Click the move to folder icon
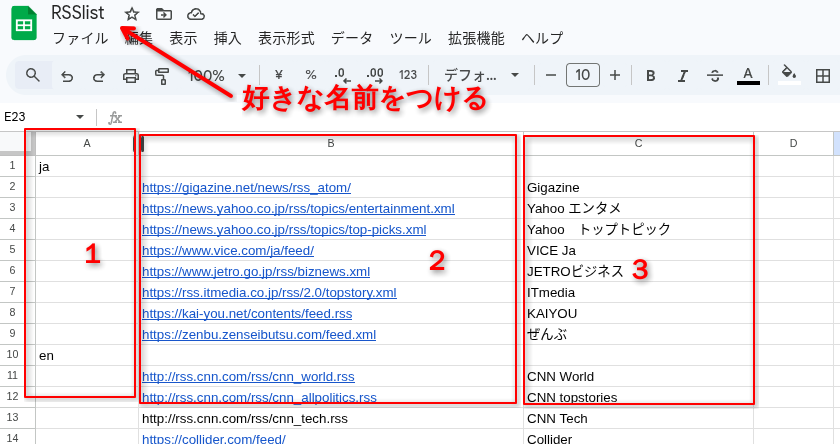 [164, 14]
